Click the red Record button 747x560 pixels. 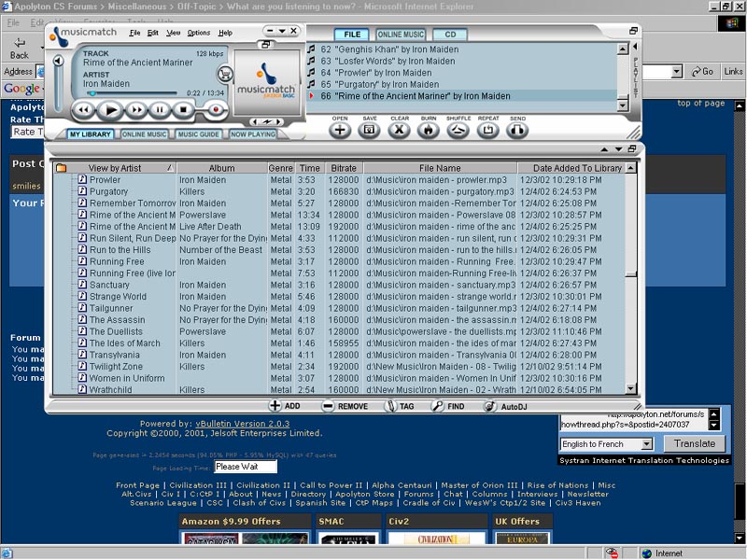(216, 110)
